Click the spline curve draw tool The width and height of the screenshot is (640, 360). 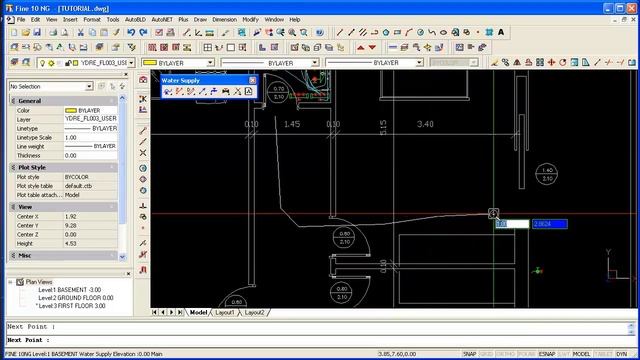pos(432,33)
